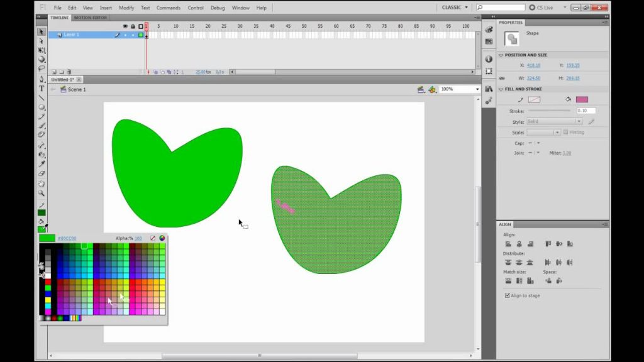Select the Free Transform tool
Image resolution: width=644 pixels, height=362 pixels.
(x=42, y=50)
